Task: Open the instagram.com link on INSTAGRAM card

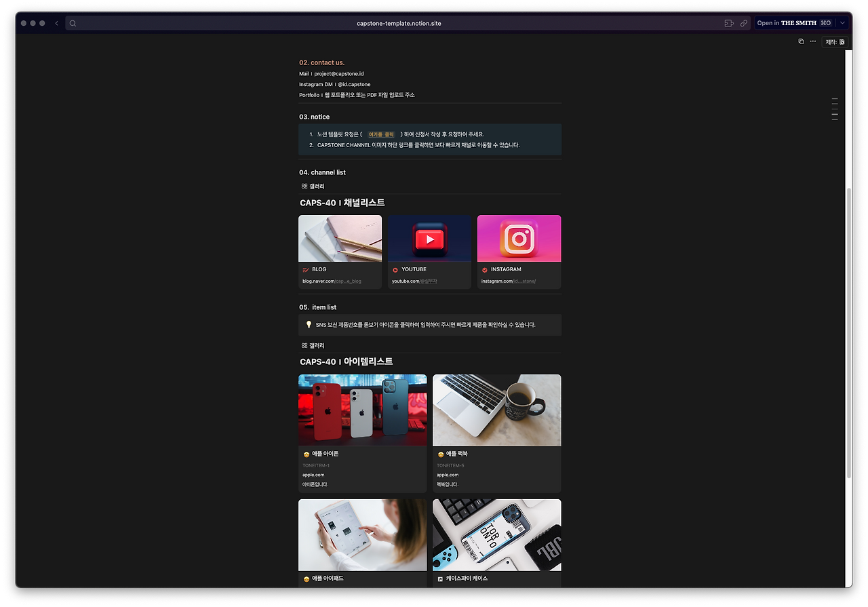Action: (509, 281)
